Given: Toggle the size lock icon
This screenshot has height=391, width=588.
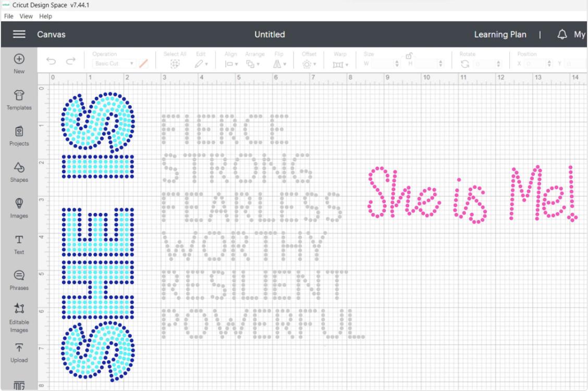Looking at the screenshot, I should coord(409,56).
